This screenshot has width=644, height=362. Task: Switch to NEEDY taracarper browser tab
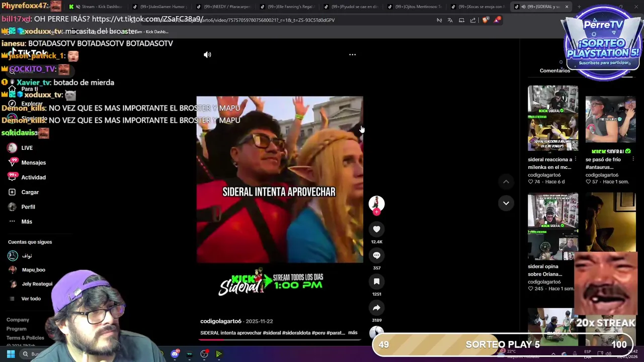[x=225, y=7]
